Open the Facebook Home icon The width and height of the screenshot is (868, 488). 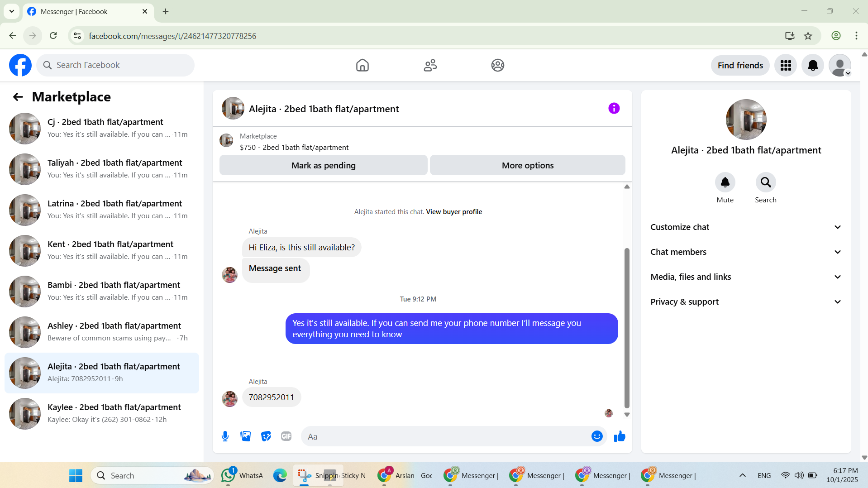362,65
